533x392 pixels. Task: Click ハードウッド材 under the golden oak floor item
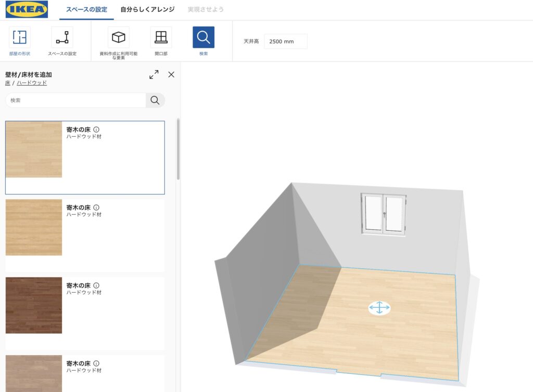(84, 215)
